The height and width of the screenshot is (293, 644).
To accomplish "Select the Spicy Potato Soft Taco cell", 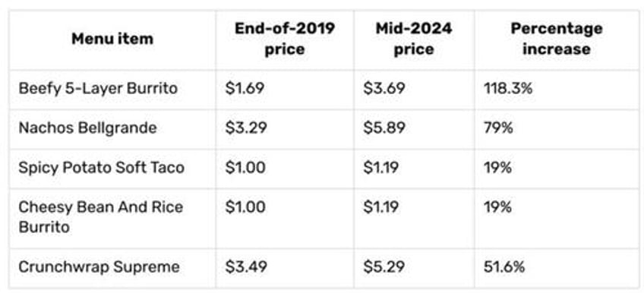I will coord(112,169).
